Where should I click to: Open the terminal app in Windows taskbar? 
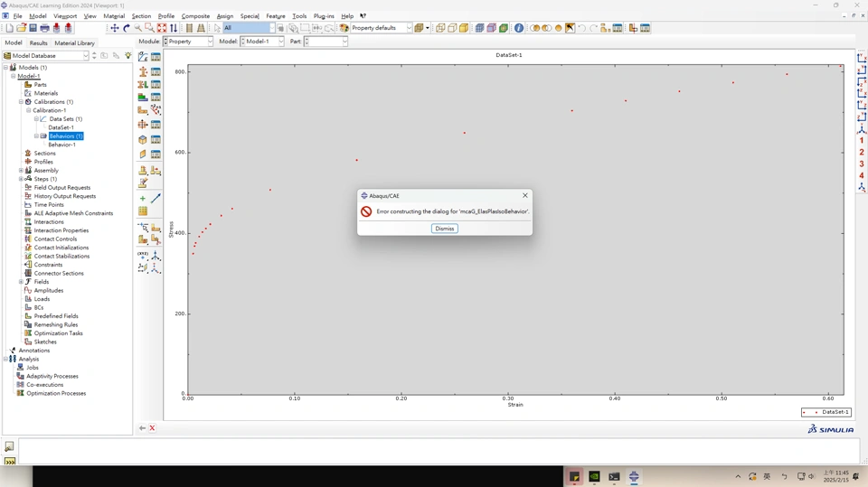point(614,476)
